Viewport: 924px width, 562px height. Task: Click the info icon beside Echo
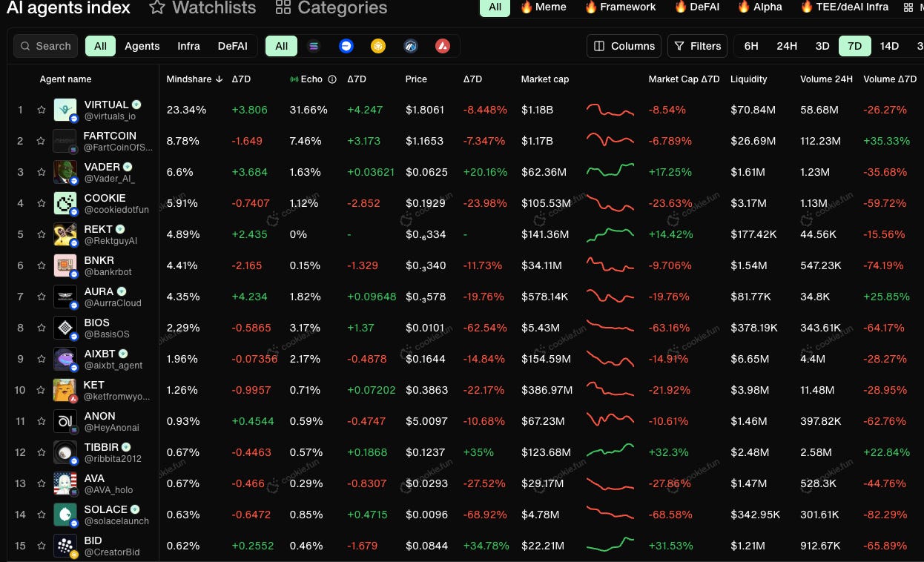tap(332, 79)
